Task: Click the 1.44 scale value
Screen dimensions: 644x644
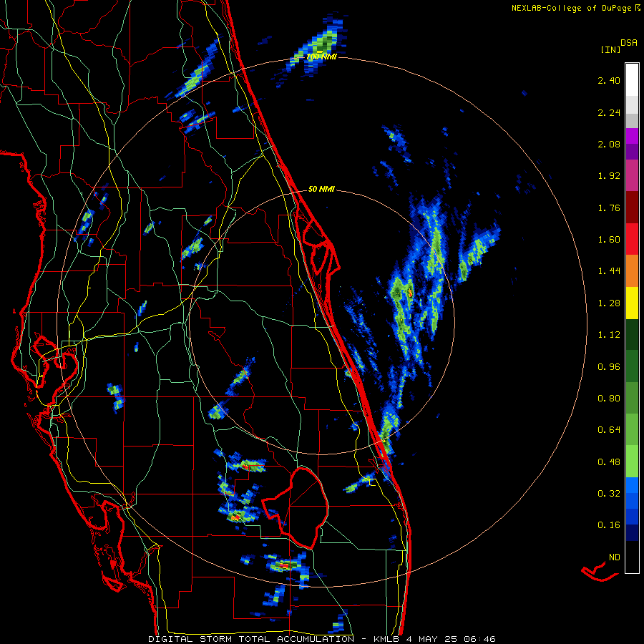Action: (609, 271)
